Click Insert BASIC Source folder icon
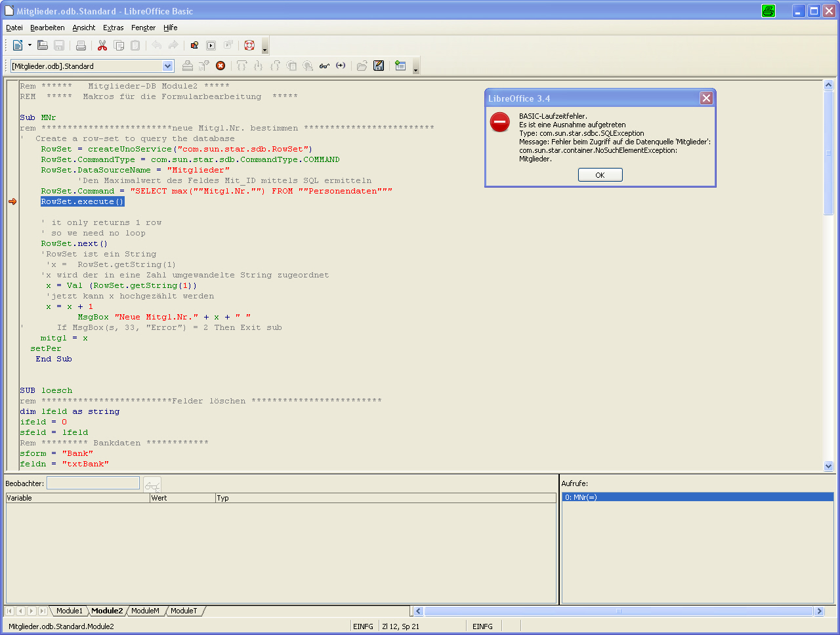840x635 pixels. (362, 66)
